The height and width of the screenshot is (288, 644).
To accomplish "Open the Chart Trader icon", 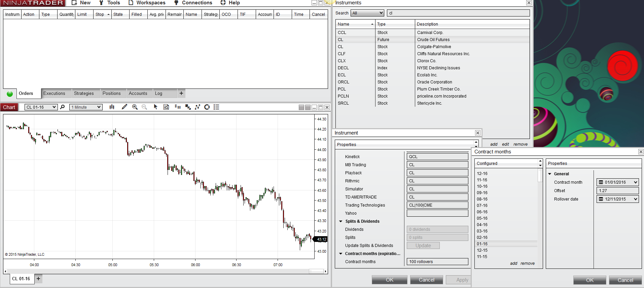I will [178, 107].
